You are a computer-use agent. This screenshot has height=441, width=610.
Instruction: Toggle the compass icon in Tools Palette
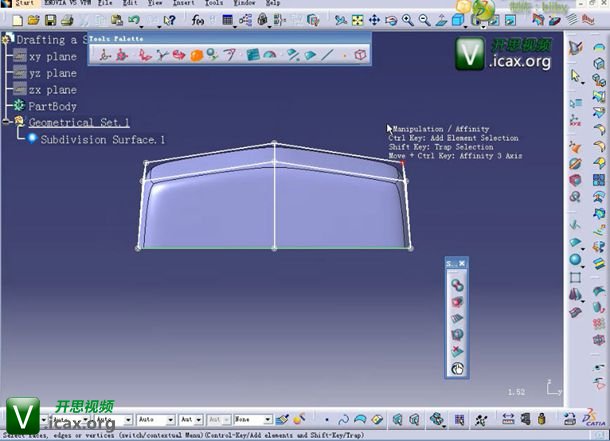[104, 55]
